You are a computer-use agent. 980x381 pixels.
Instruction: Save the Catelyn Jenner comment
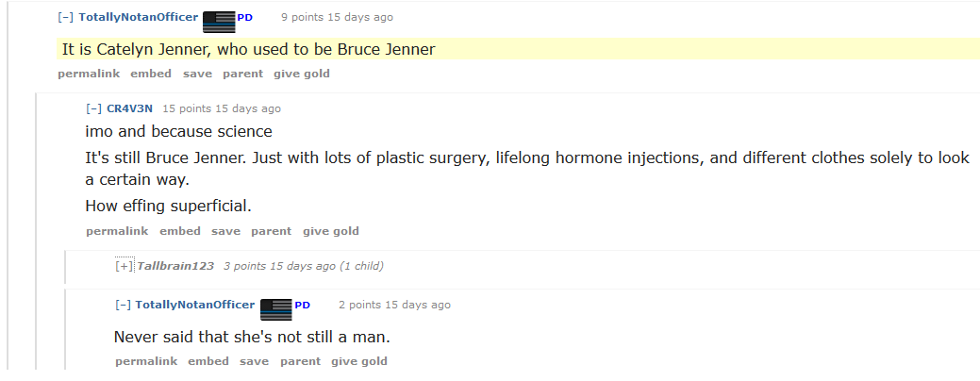197,74
